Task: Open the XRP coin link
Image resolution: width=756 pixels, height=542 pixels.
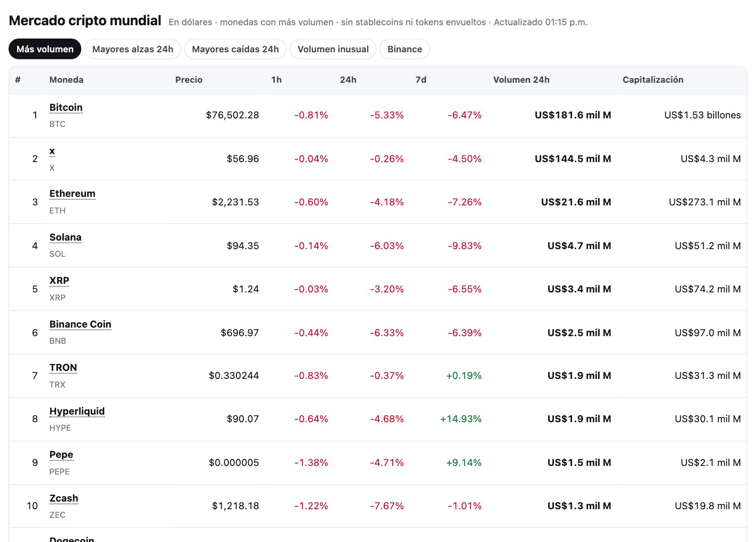Action: pyautogui.click(x=59, y=281)
